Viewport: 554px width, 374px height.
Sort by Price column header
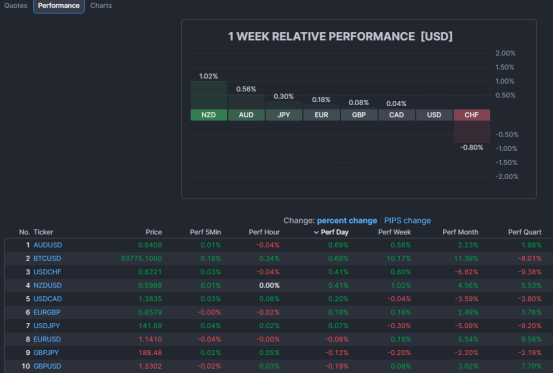[x=154, y=232]
